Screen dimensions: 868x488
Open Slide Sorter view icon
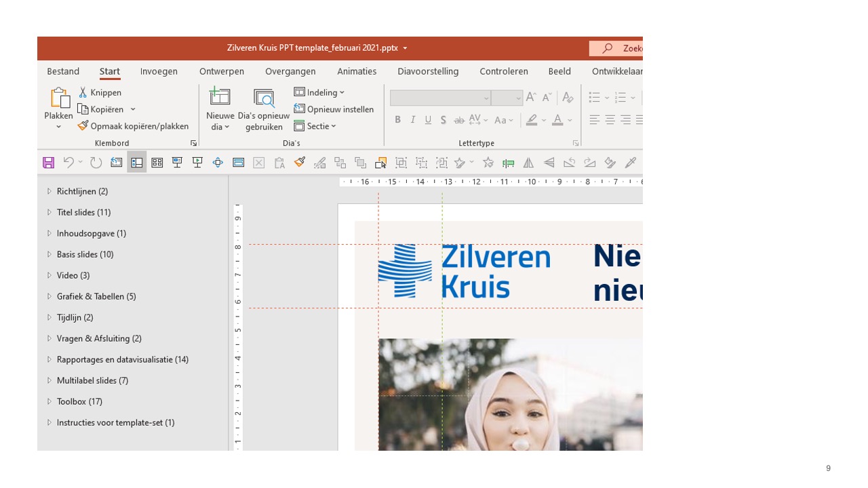157,163
